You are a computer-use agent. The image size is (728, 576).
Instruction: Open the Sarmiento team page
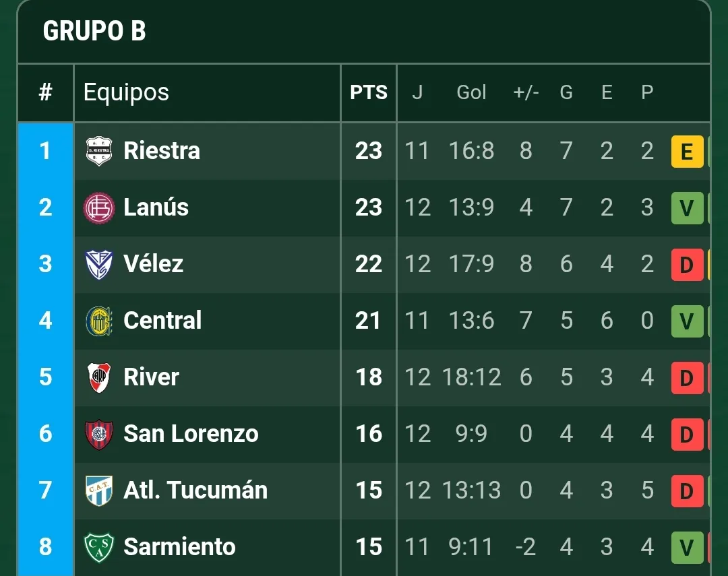179,547
